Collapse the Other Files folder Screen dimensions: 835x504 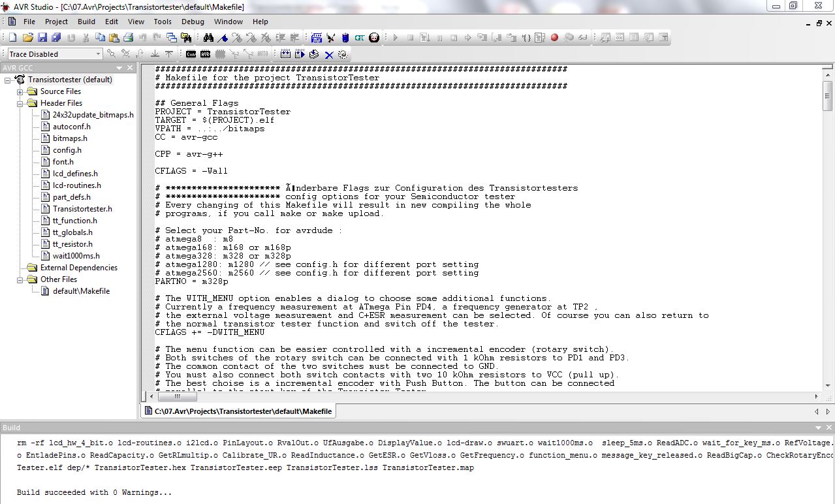click(x=20, y=279)
